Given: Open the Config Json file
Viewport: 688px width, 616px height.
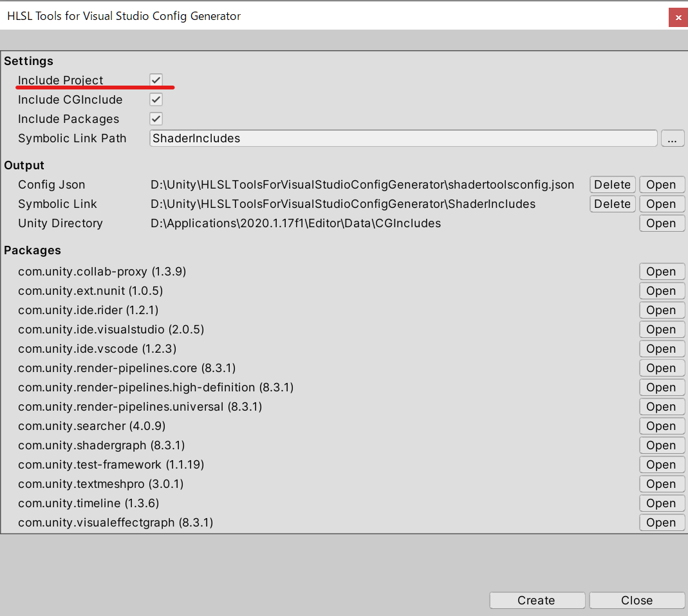Looking at the screenshot, I should (x=661, y=185).
